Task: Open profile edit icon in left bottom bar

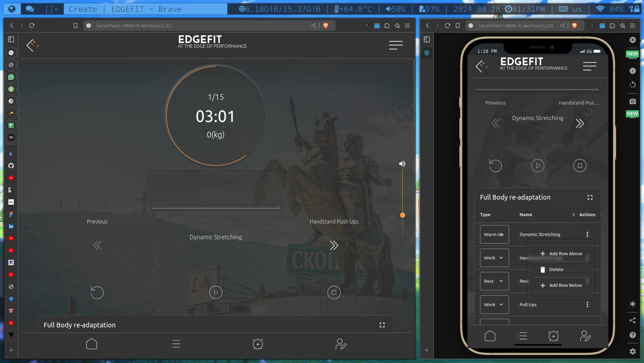Action: [x=340, y=344]
